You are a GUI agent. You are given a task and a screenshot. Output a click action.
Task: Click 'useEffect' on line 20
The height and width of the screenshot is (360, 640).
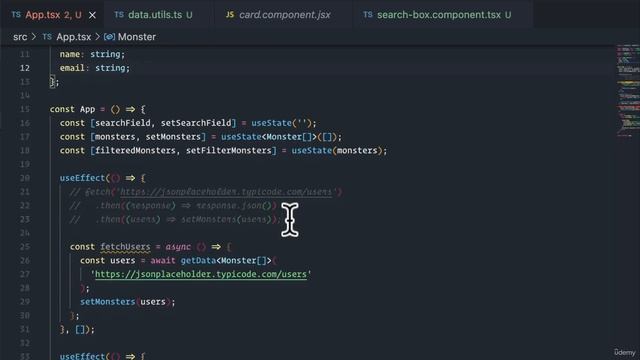pos(82,178)
